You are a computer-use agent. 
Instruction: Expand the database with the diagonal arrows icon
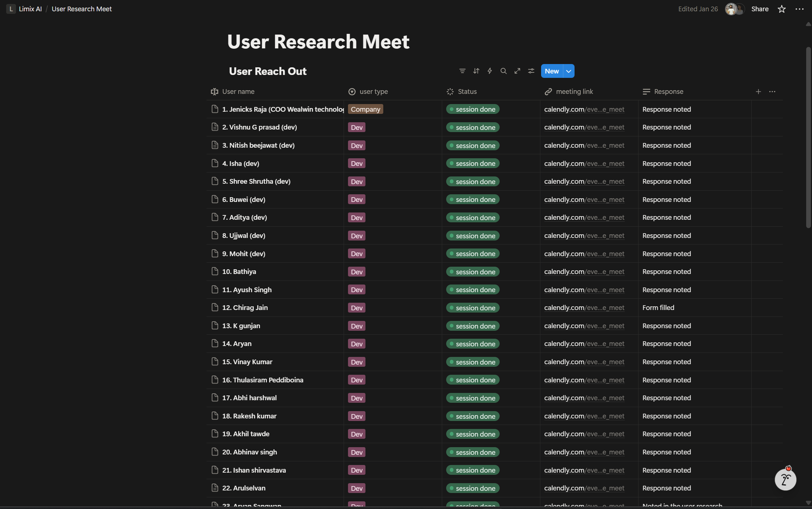pos(517,71)
